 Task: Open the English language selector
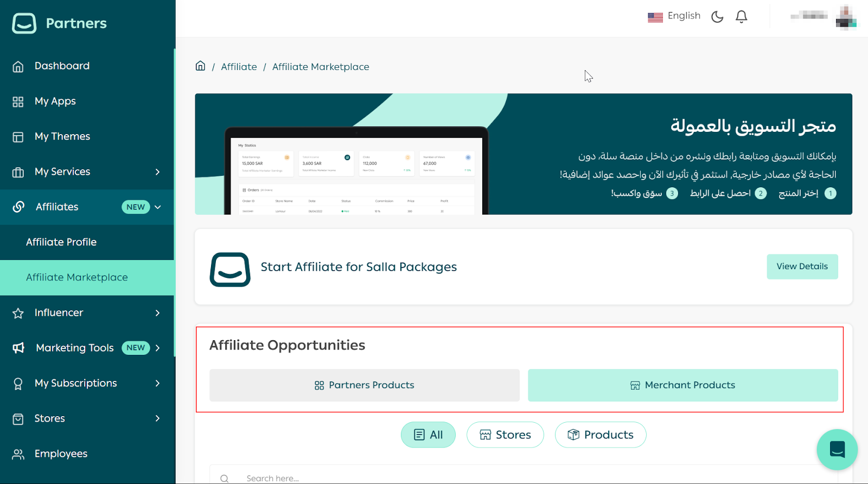click(x=674, y=16)
